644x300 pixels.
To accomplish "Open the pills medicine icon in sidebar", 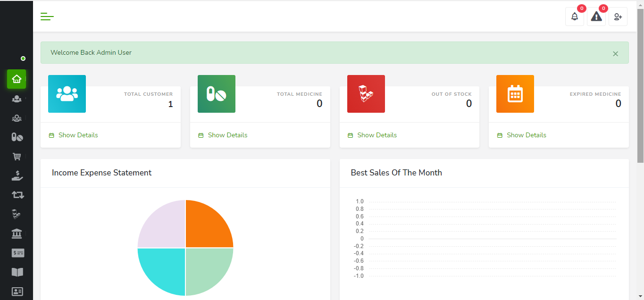I will (17, 137).
